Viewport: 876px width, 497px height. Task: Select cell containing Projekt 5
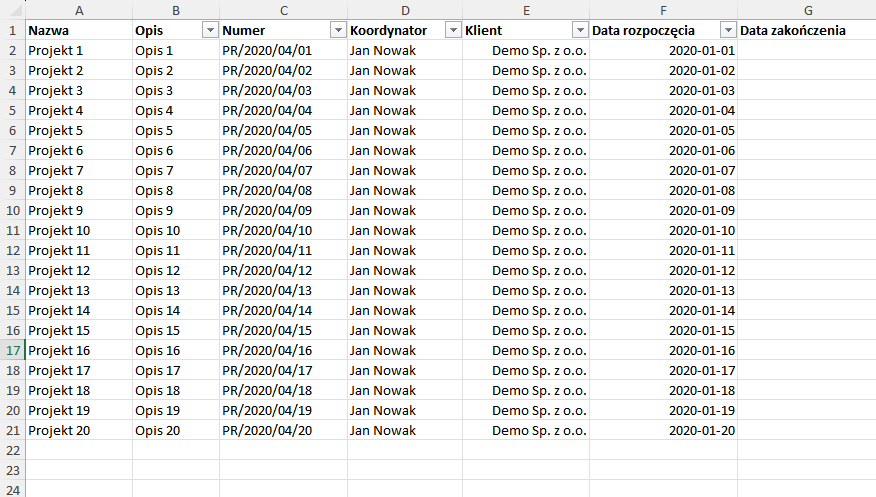[x=79, y=131]
